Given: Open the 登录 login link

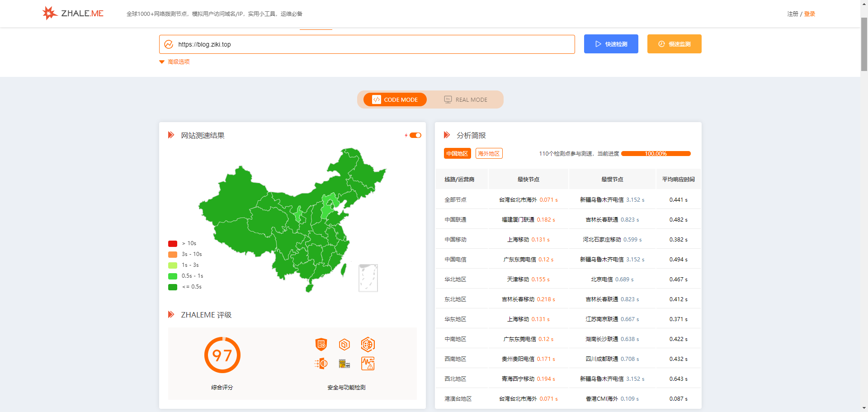Looking at the screenshot, I should (810, 14).
